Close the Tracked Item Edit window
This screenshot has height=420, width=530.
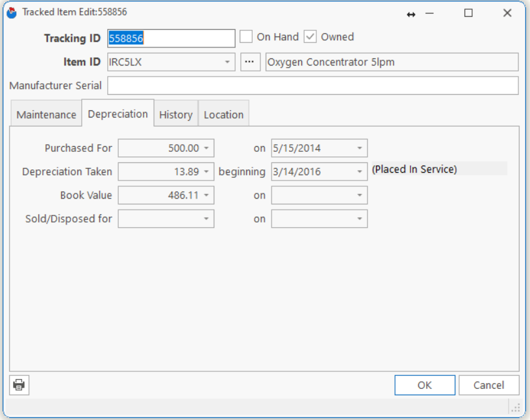[507, 13]
